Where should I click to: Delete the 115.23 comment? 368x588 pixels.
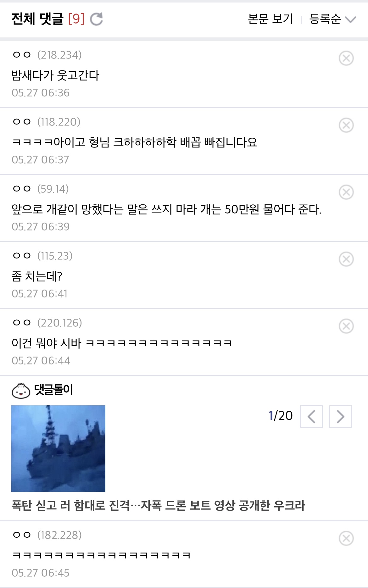[346, 259]
